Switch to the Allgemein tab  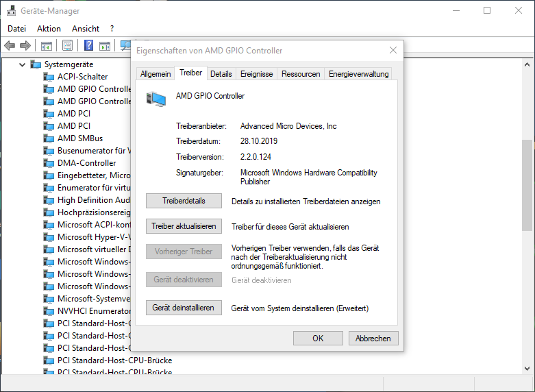(155, 74)
